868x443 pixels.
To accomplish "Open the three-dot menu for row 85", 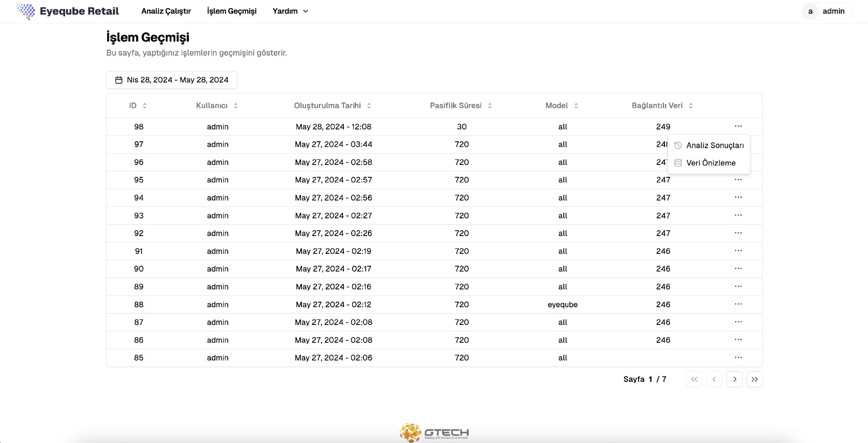I will click(738, 357).
